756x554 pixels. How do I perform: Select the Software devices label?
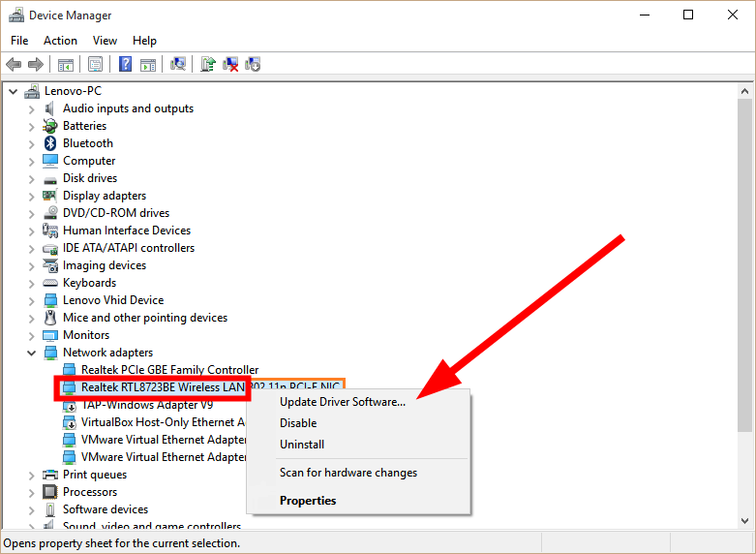(106, 509)
